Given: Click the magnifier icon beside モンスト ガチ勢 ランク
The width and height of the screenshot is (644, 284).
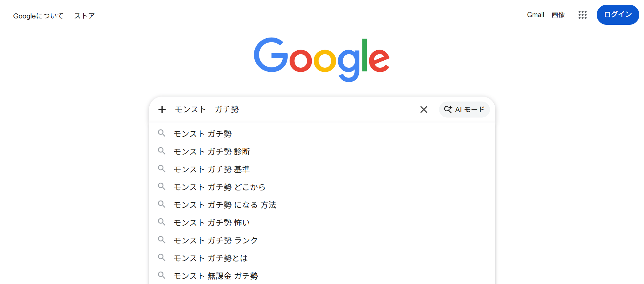Looking at the screenshot, I should click(161, 240).
